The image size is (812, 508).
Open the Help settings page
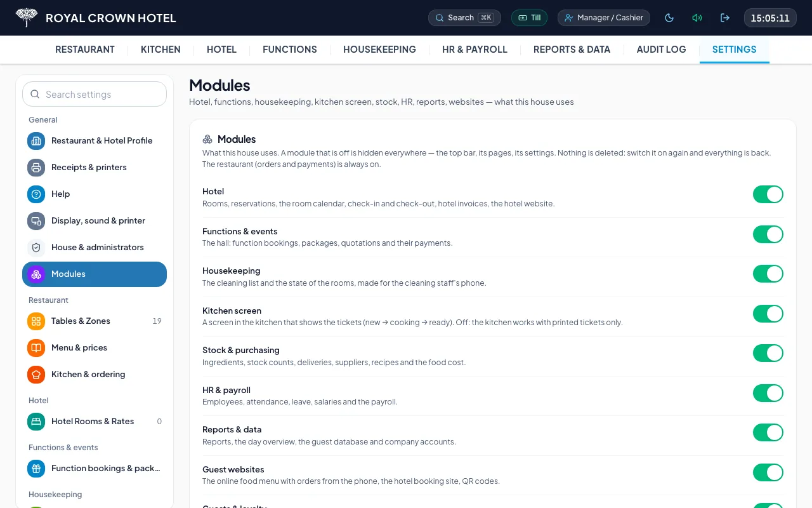[x=95, y=194]
